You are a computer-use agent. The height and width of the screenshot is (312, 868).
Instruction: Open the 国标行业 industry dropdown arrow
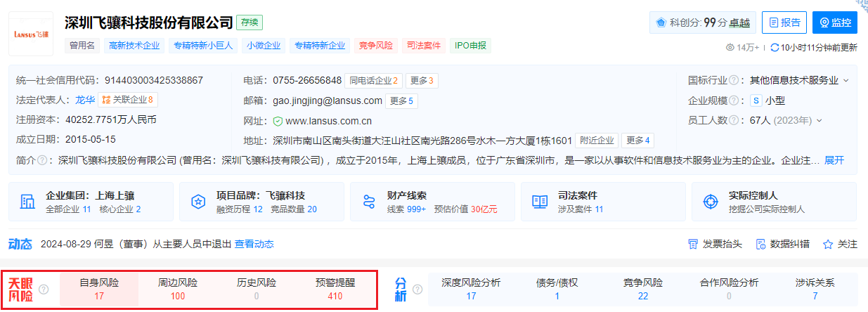tap(846, 80)
